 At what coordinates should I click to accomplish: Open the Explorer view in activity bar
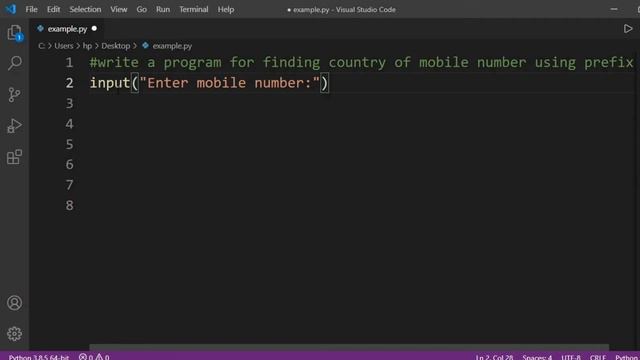15,32
